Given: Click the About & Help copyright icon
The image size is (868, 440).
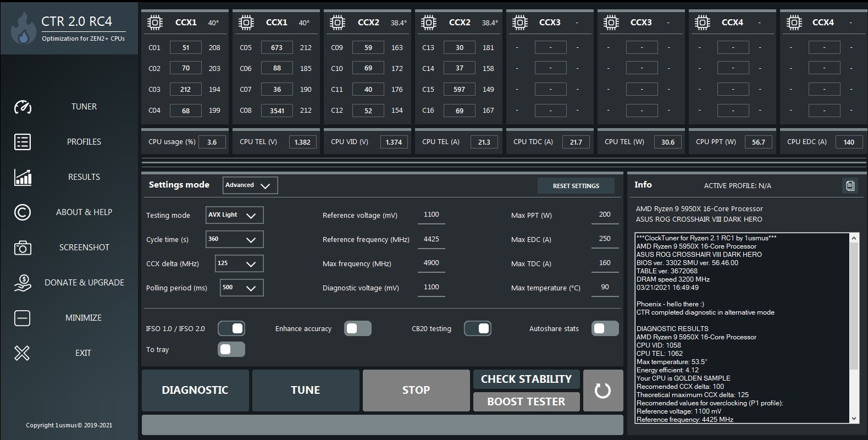Looking at the screenshot, I should click(x=23, y=212).
